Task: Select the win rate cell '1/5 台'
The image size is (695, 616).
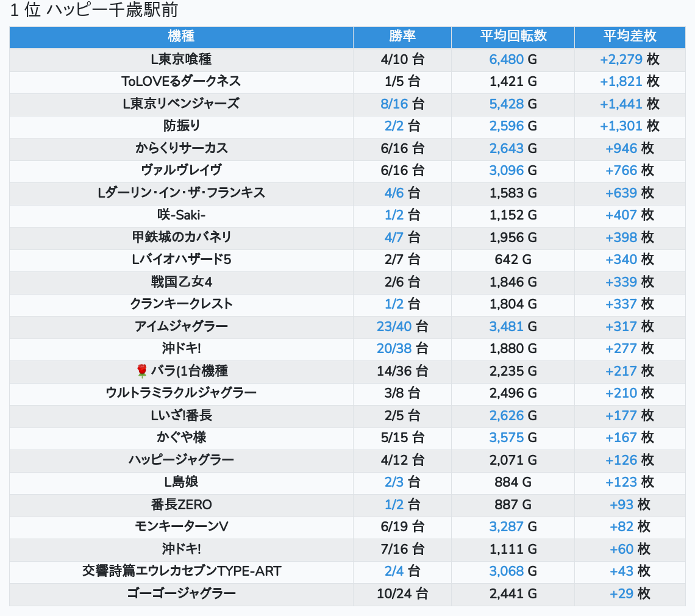Action: (x=402, y=82)
